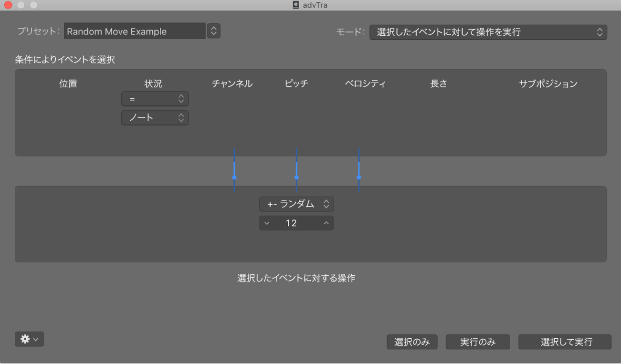Click the チャンネル column header
Screen dimensions: 621x364
click(x=232, y=83)
